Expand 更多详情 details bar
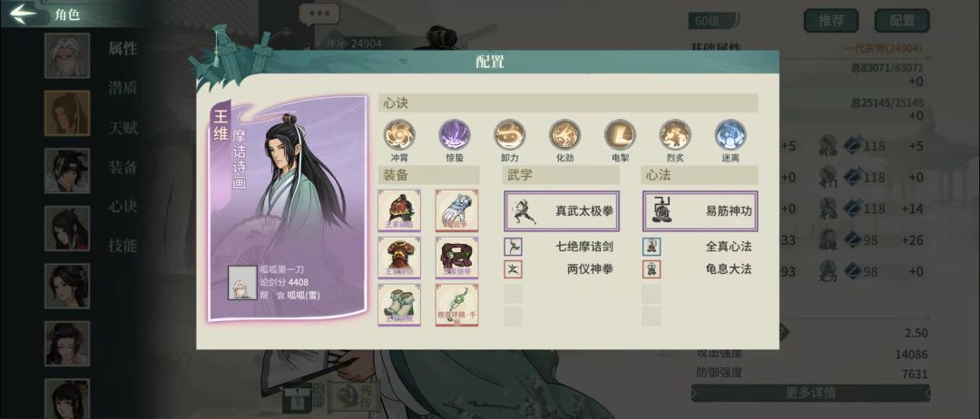980x419 pixels. pyautogui.click(x=810, y=394)
